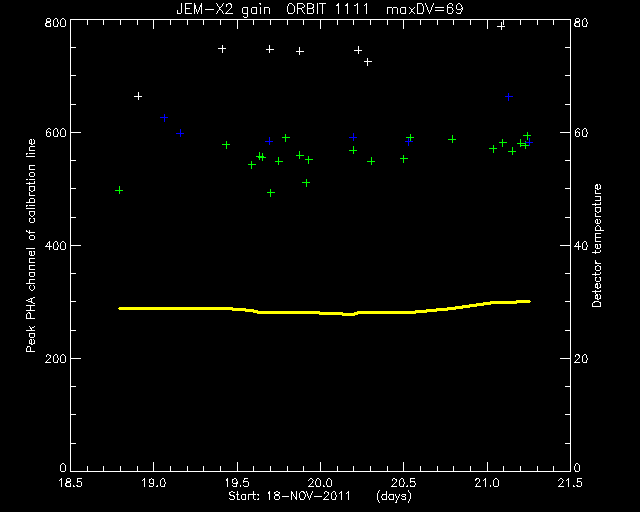Click the 20 label on right temperature axis

pyautogui.click(x=580, y=358)
